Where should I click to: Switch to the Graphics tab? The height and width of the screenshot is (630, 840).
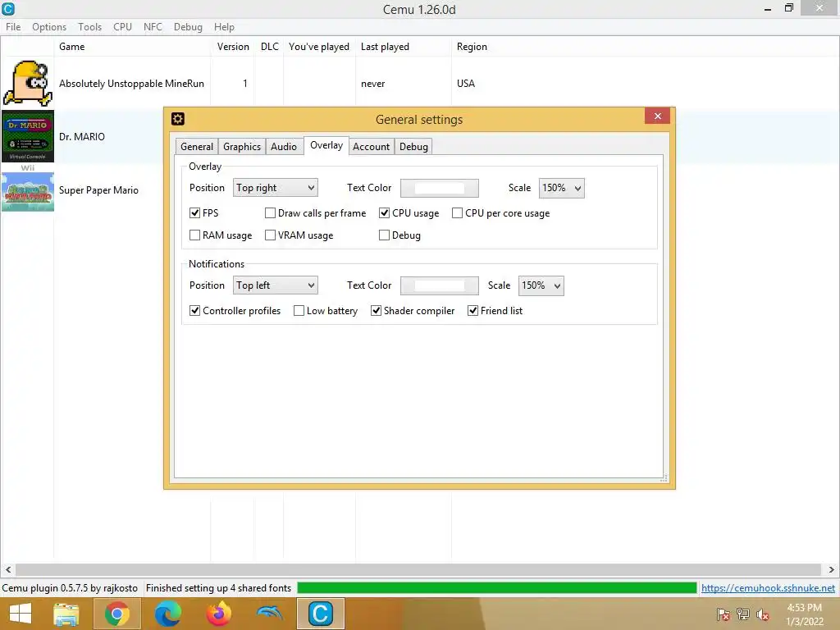tap(242, 147)
